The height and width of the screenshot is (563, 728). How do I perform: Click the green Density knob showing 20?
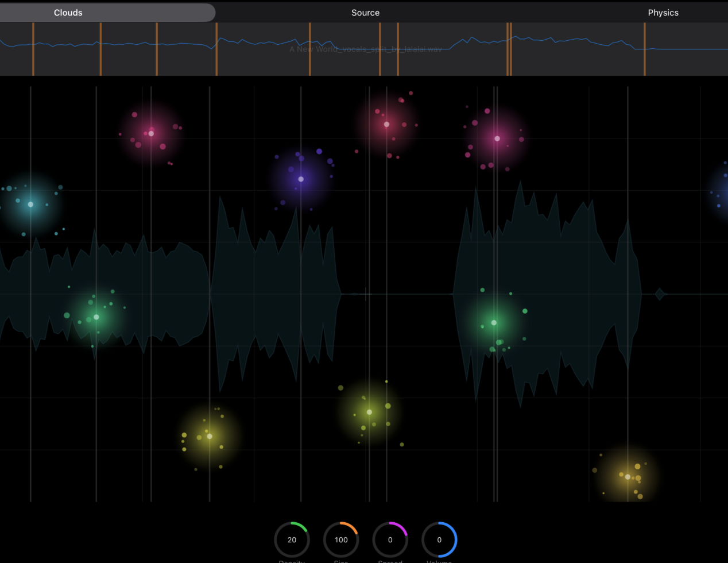(x=292, y=539)
